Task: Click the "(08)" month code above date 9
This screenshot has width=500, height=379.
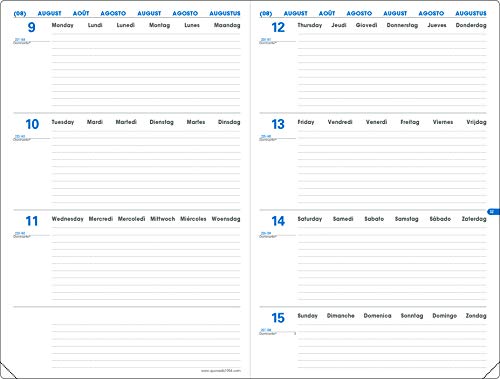Action: 20,14
